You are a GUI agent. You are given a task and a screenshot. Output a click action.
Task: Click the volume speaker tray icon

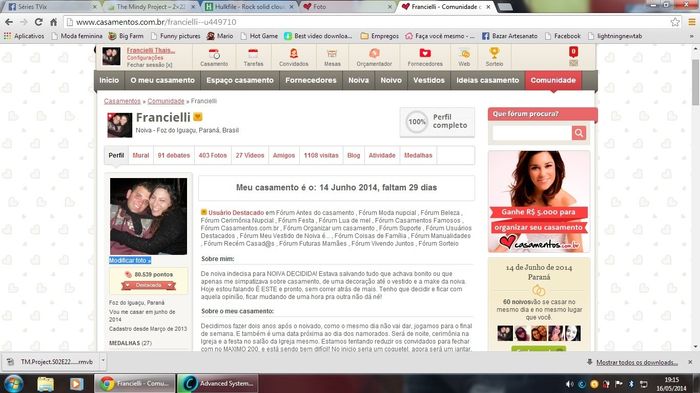tap(570, 384)
